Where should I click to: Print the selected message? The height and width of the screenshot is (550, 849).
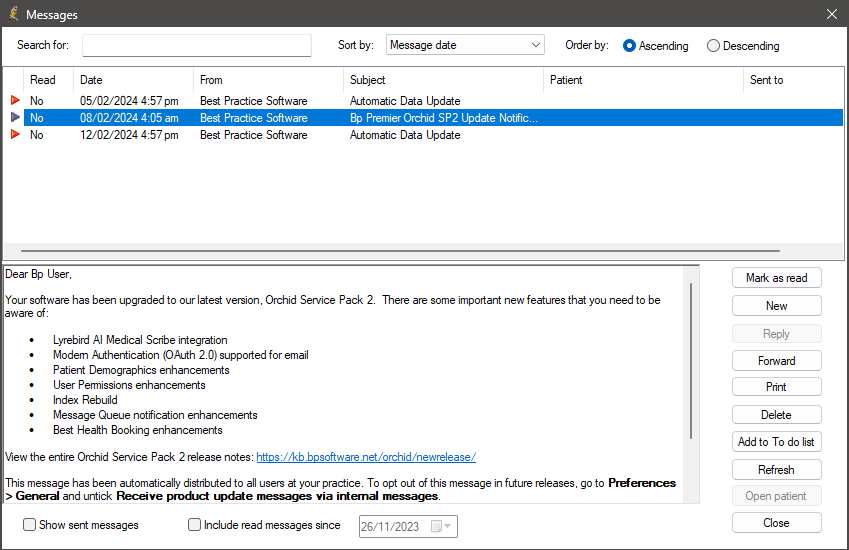(x=776, y=387)
